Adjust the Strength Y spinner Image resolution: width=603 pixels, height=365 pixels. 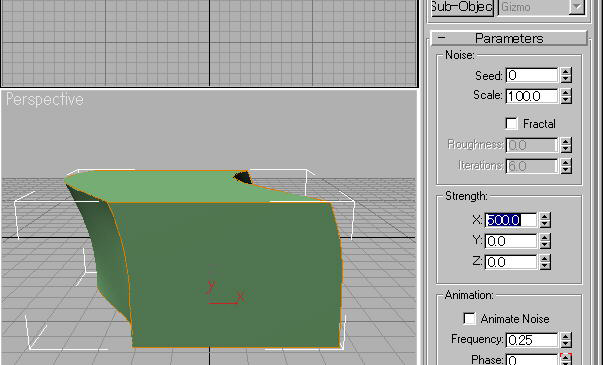[545, 241]
